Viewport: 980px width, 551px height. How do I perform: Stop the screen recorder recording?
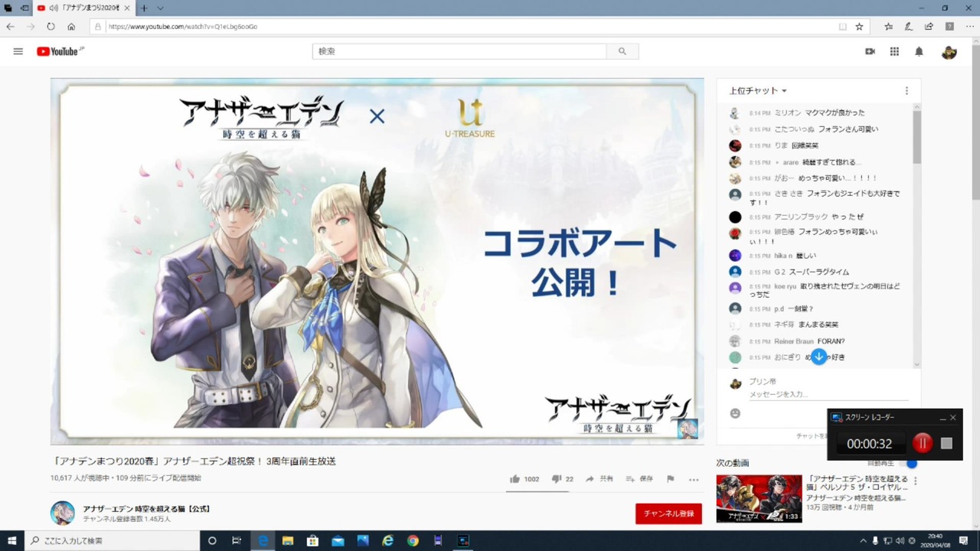[946, 443]
